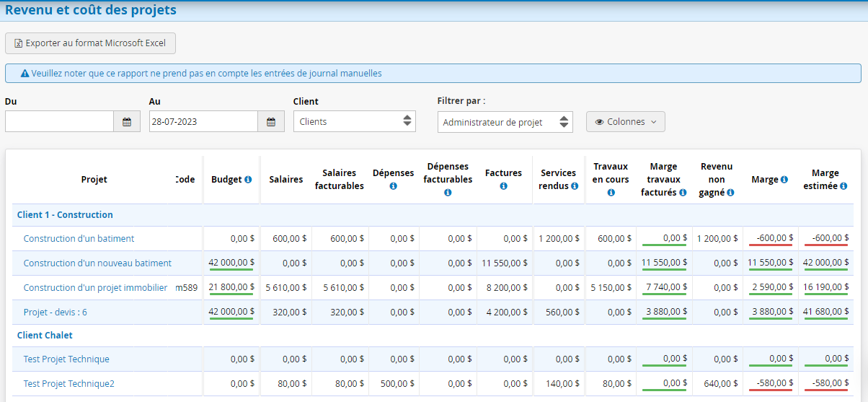Click the info icon under Dépenses header
The width and height of the screenshot is (868, 402).
(x=393, y=186)
